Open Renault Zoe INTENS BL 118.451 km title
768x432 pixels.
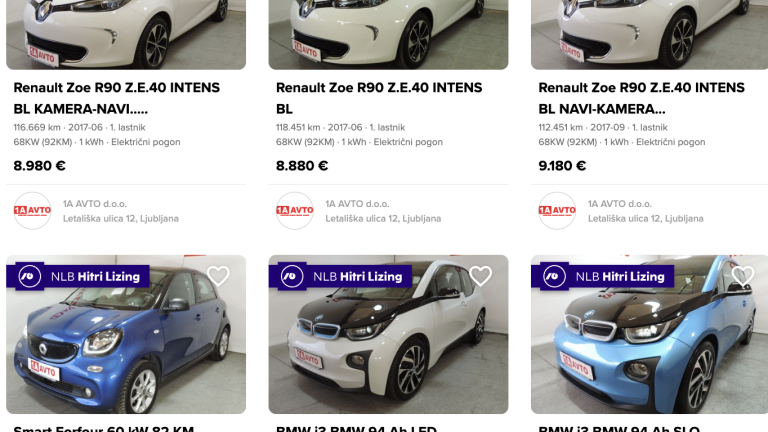pos(378,98)
